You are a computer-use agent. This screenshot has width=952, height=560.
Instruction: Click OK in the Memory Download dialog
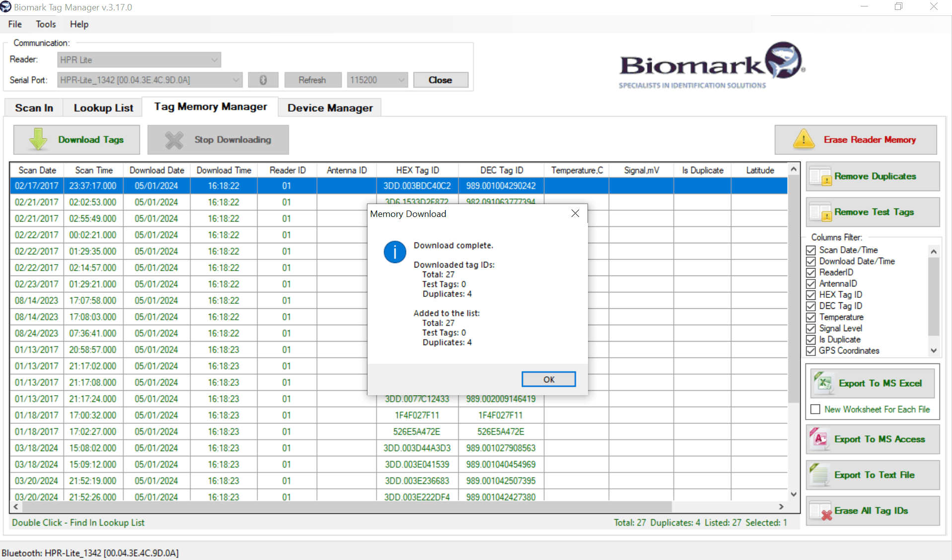[x=548, y=379]
